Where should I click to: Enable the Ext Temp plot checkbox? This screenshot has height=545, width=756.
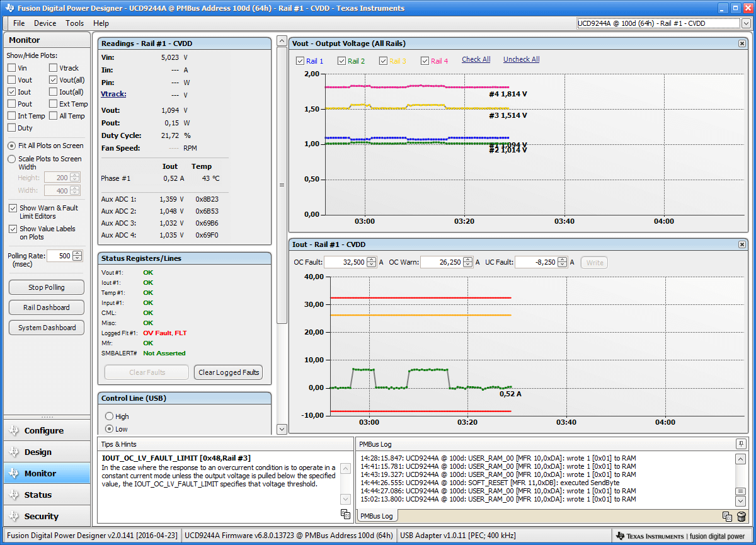click(53, 104)
